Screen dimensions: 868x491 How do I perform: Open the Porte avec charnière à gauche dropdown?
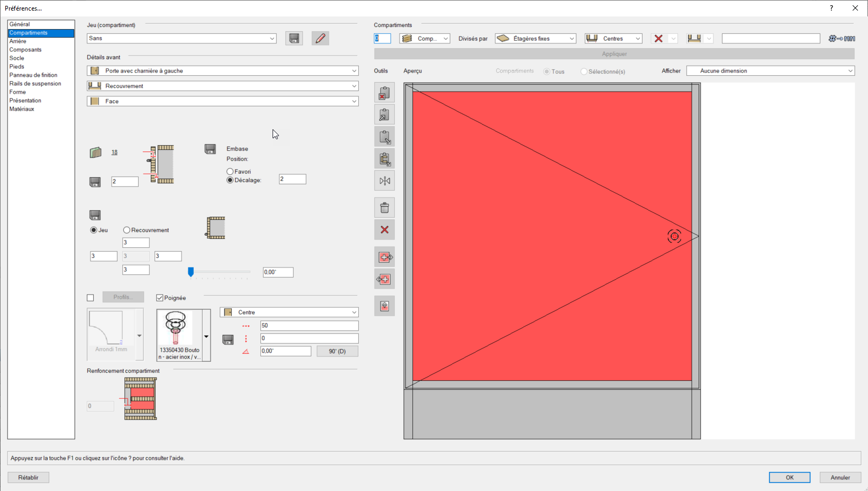[x=222, y=71]
